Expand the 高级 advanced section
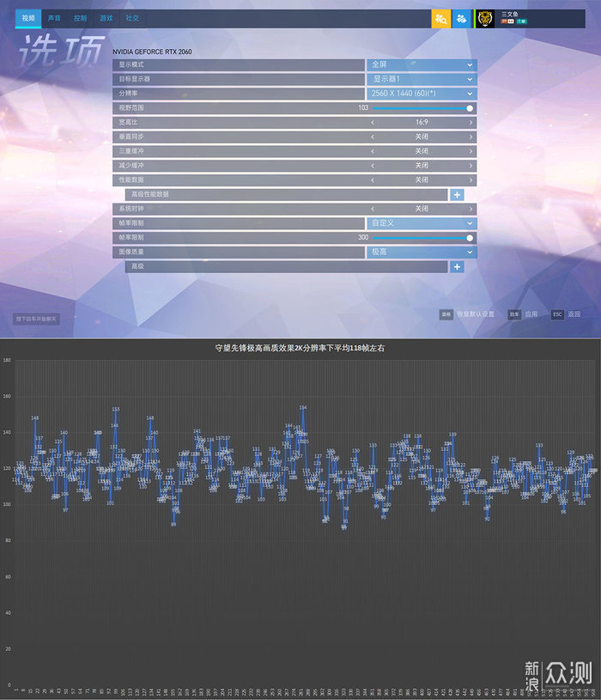This screenshot has height=700, width=601. (x=457, y=267)
